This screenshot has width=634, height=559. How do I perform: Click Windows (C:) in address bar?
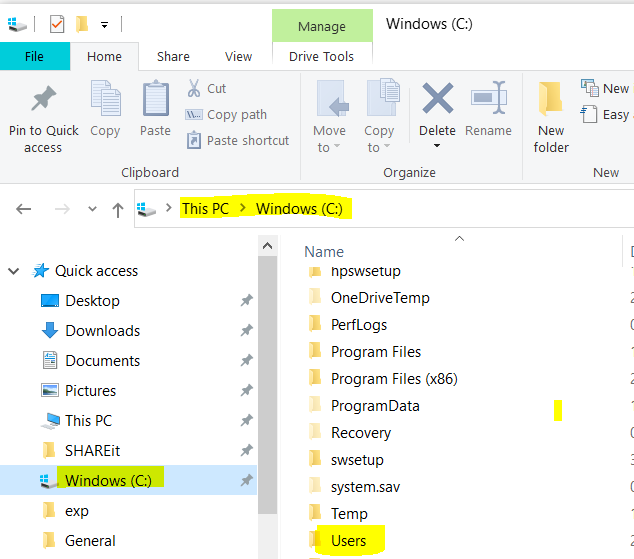click(299, 209)
